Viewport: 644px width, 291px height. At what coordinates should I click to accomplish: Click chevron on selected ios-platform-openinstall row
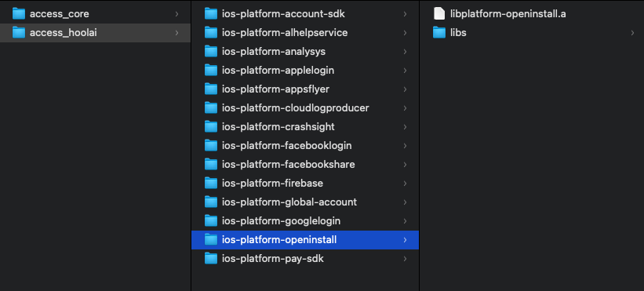pyautogui.click(x=405, y=240)
